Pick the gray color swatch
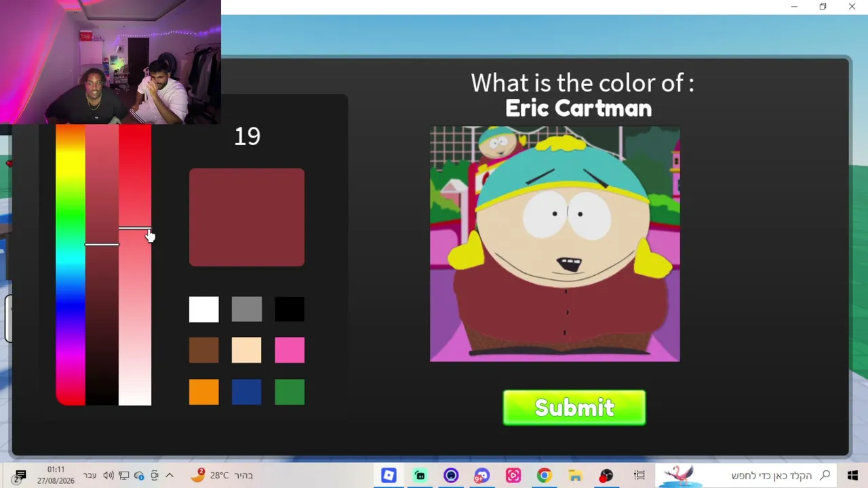 tap(246, 309)
